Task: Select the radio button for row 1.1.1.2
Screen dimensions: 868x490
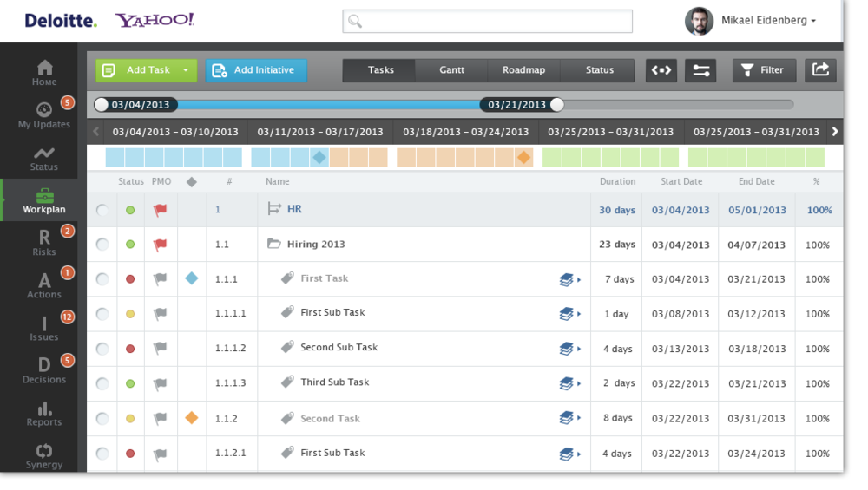Action: [102, 349]
